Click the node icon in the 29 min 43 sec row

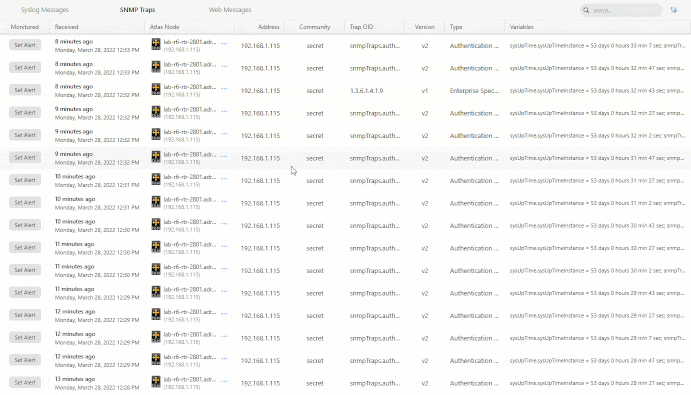[156, 291]
